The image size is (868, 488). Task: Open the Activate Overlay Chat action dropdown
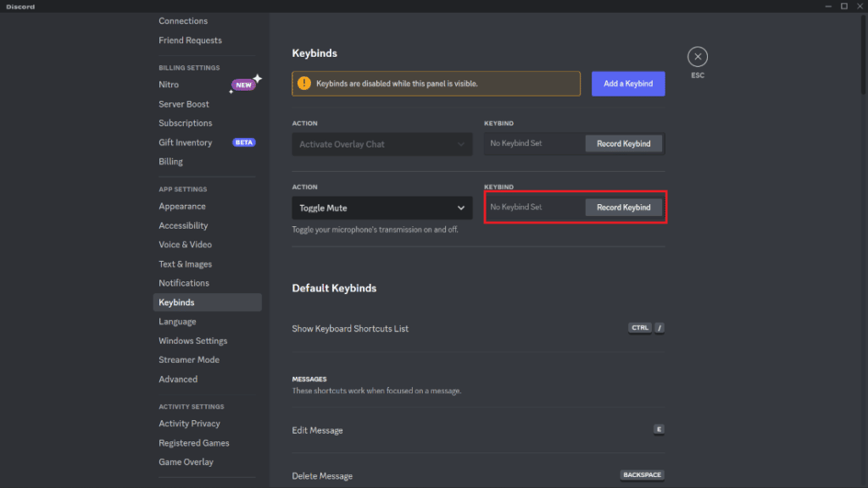pos(381,144)
